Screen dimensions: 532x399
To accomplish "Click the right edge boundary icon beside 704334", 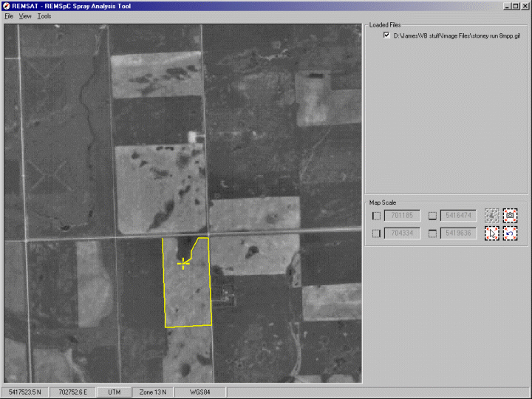I will click(377, 234).
